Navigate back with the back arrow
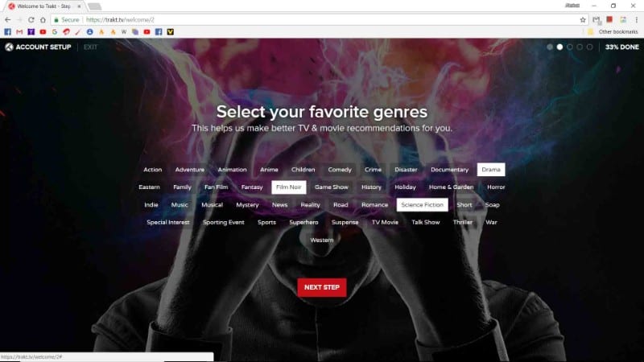This screenshot has width=644, height=362. coord(7,19)
